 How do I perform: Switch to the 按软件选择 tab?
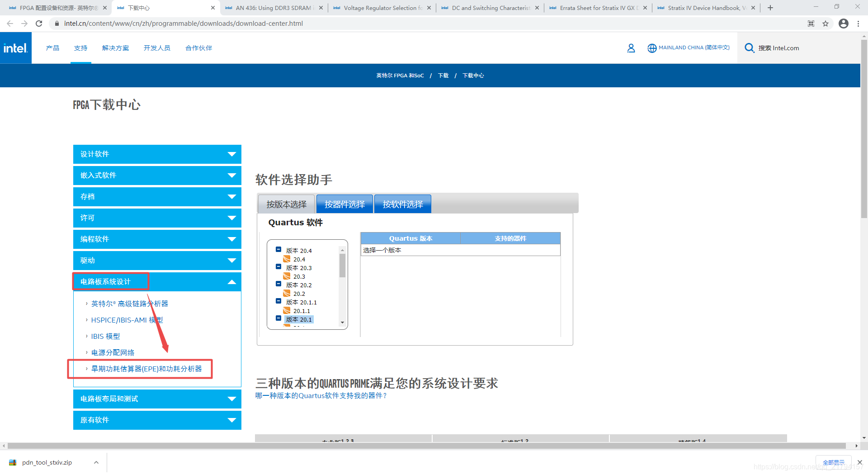point(403,204)
